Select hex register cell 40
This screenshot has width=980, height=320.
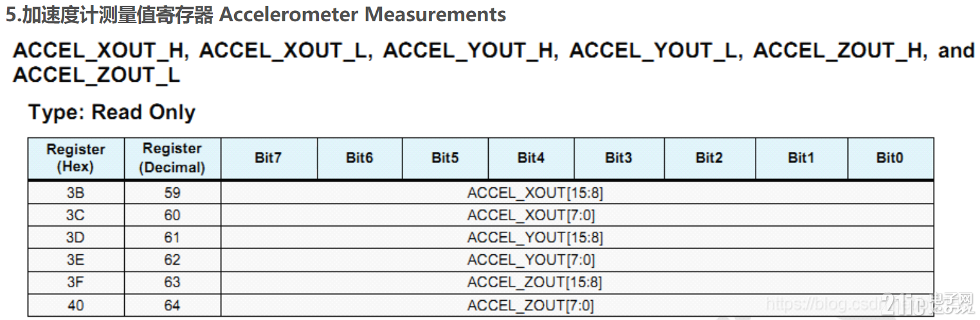[76, 305]
